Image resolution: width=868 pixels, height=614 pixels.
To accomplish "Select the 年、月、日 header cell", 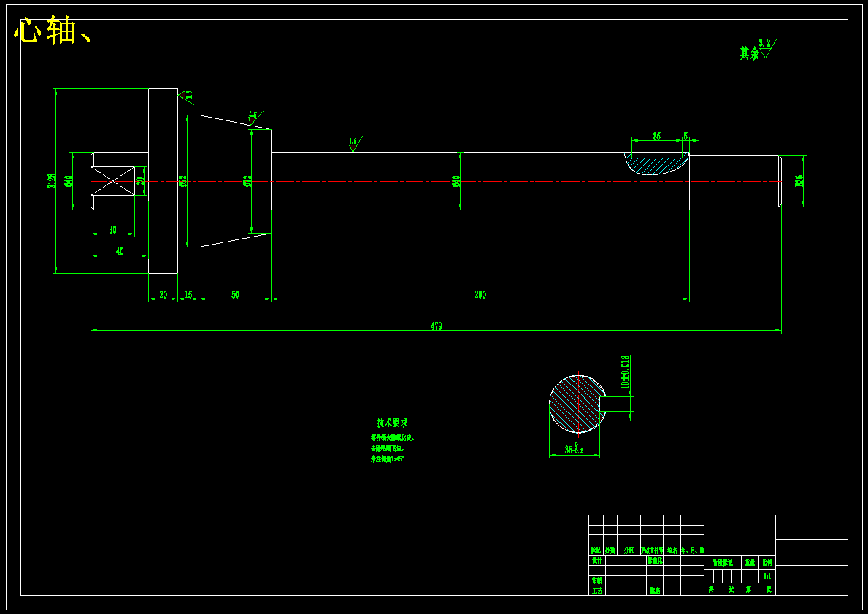I will (x=693, y=550).
